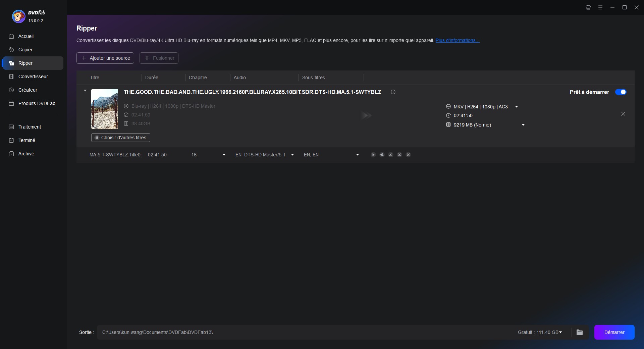Click the THE.GOOD.THE.BAD.AND.THE.UGLY title text

click(252, 92)
